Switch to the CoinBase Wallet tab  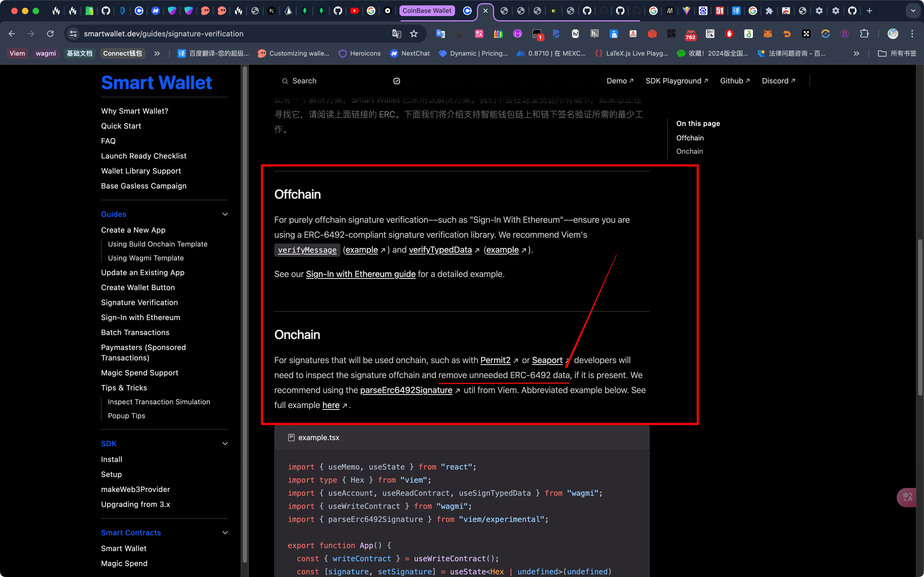pos(427,11)
